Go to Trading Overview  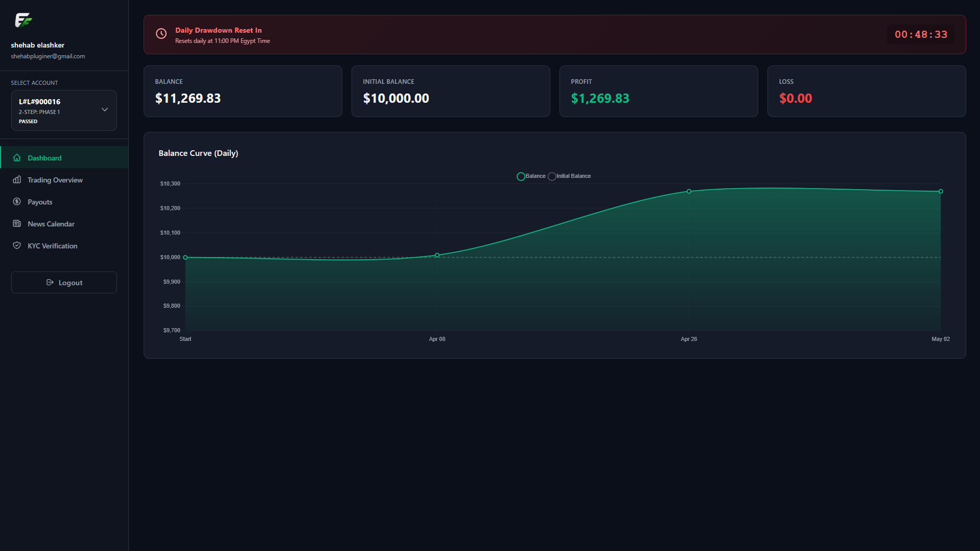tap(64, 180)
